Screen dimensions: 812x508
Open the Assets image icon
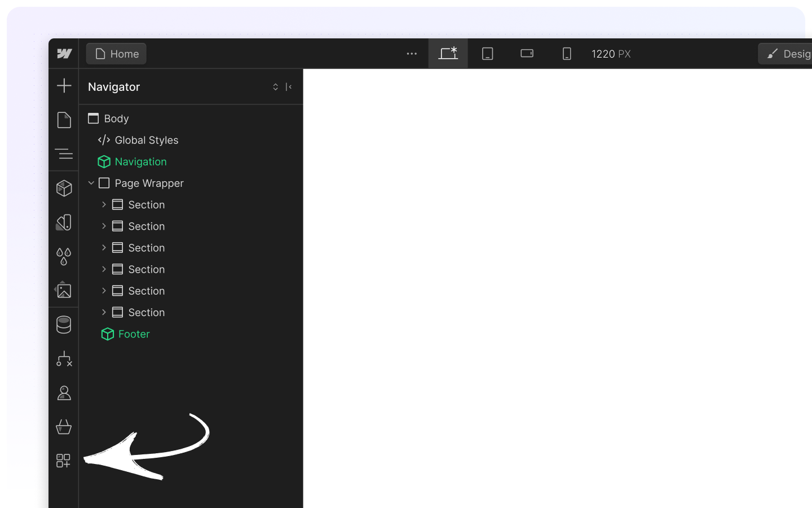tap(64, 290)
